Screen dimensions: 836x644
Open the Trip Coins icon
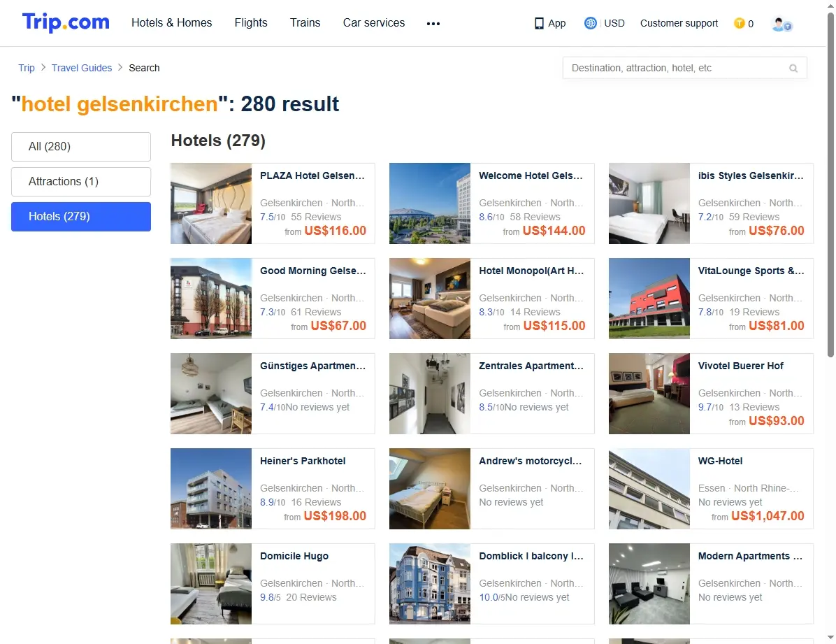coord(739,23)
